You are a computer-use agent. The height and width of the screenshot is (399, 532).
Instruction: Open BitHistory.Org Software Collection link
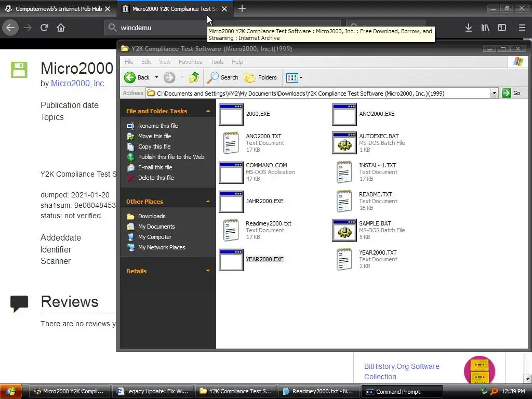coord(402,371)
